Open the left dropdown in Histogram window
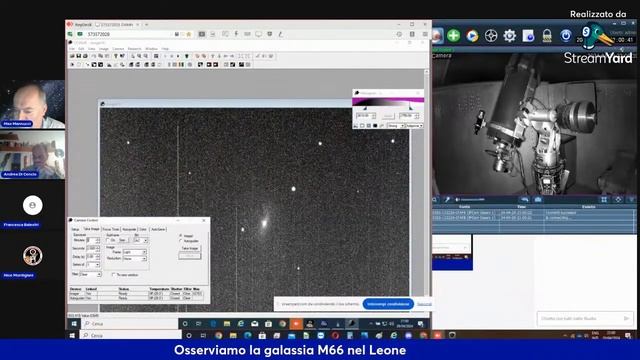The width and height of the screenshot is (640, 360). (x=395, y=126)
